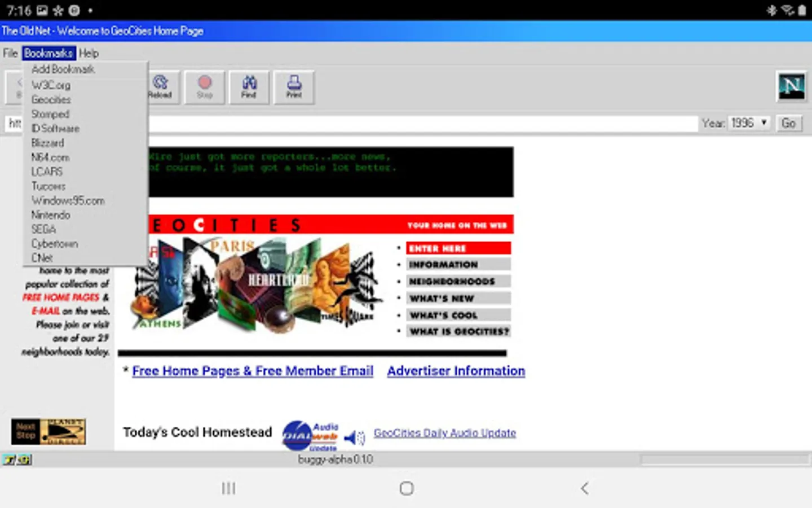Select the ID Software bookmark
The height and width of the screenshot is (508, 812).
(x=85, y=128)
